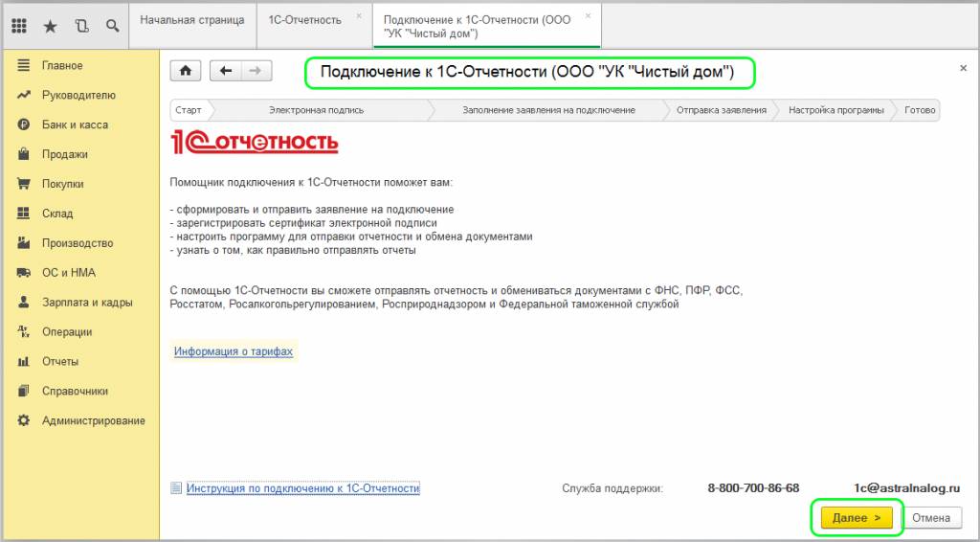Click the search magnifier icon
The width and height of the screenshot is (980, 542).
click(113, 26)
